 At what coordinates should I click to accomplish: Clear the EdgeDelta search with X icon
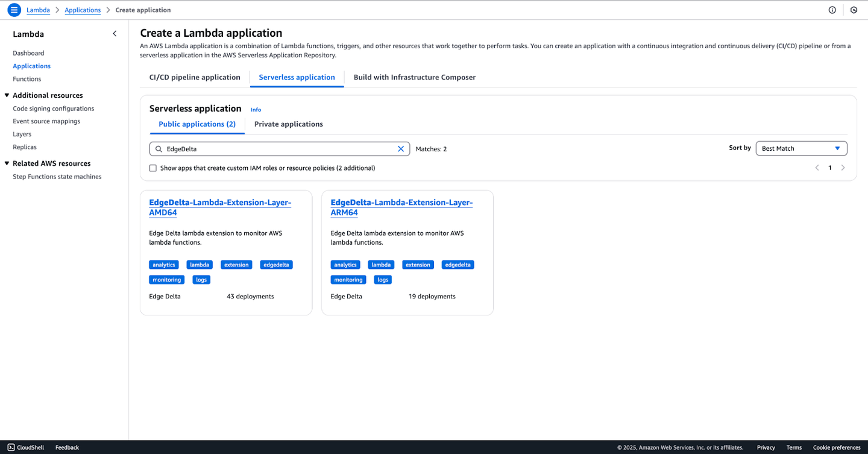pos(401,149)
